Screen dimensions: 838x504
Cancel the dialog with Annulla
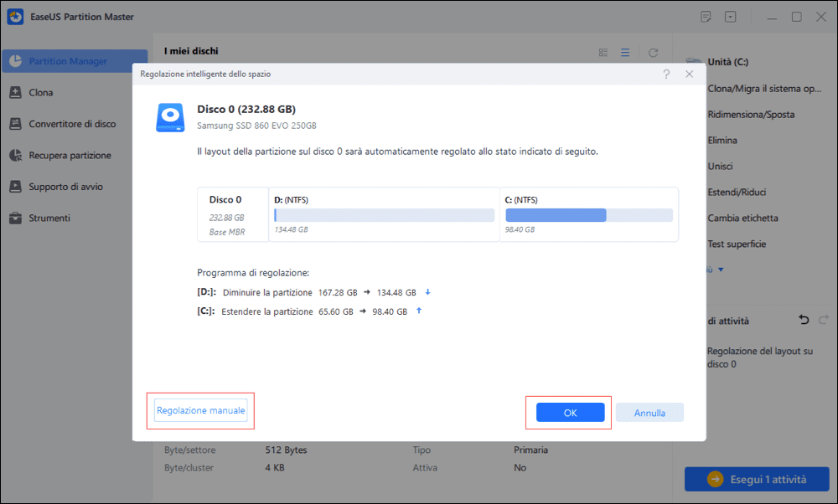pyautogui.click(x=649, y=413)
